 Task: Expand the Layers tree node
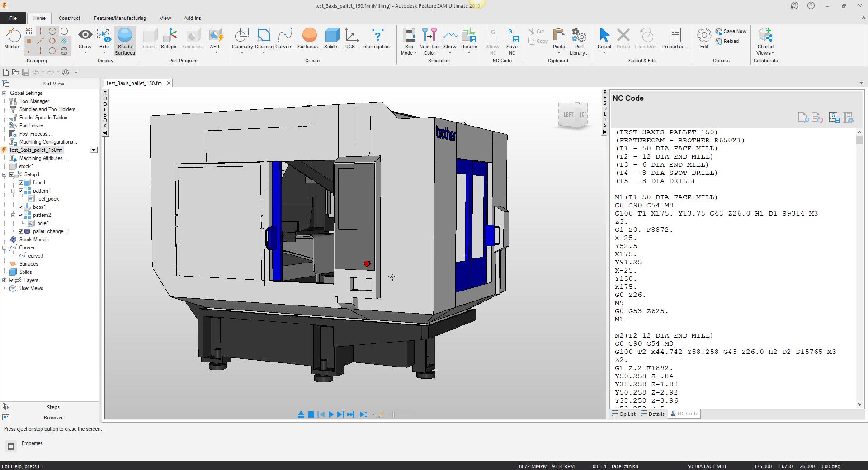5,280
